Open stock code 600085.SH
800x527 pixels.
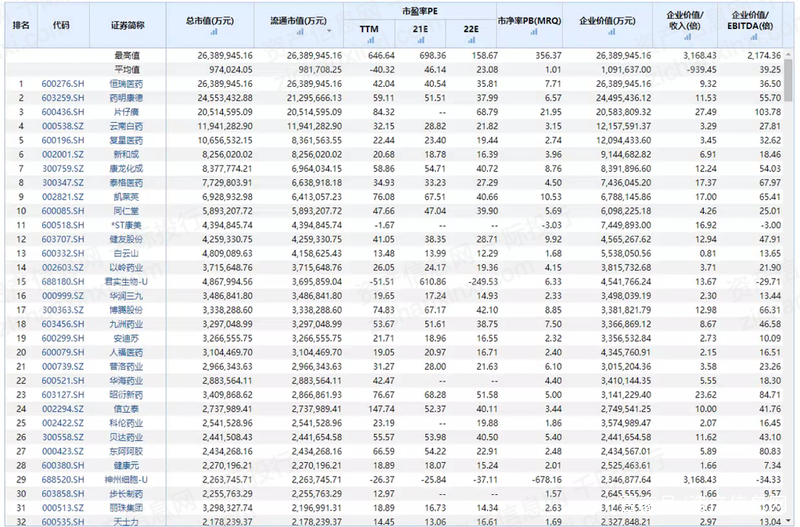click(x=63, y=211)
